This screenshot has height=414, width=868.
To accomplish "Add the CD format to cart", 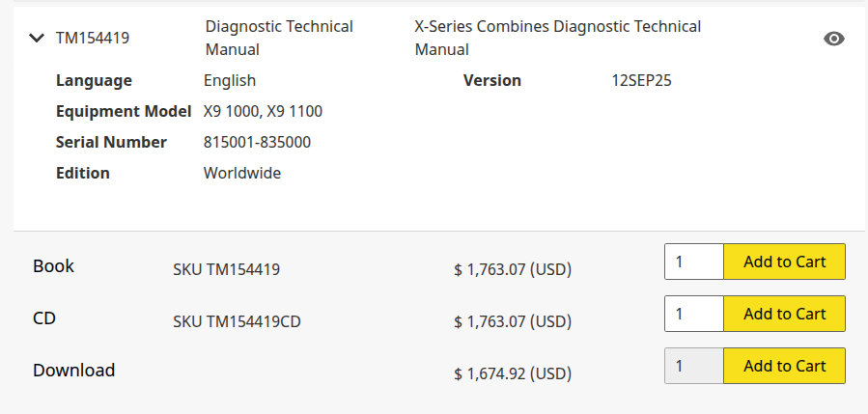I will pyautogui.click(x=784, y=314).
